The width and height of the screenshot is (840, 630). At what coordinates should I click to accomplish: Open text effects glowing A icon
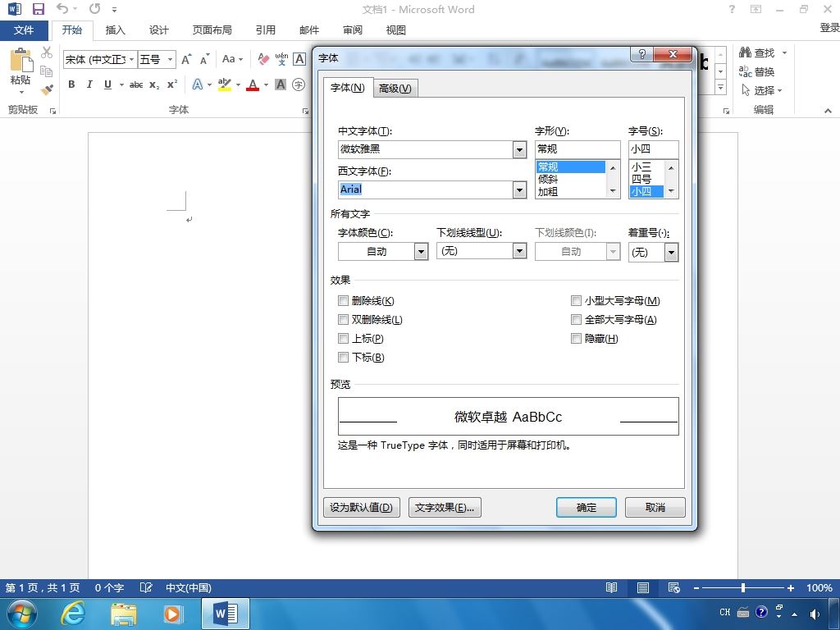click(198, 84)
